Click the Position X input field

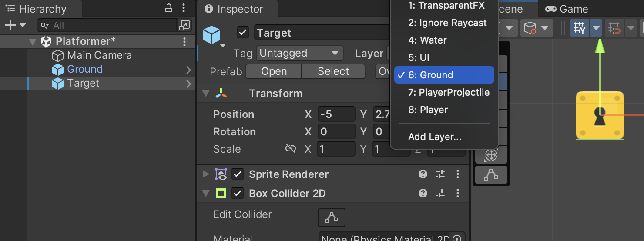click(x=335, y=114)
